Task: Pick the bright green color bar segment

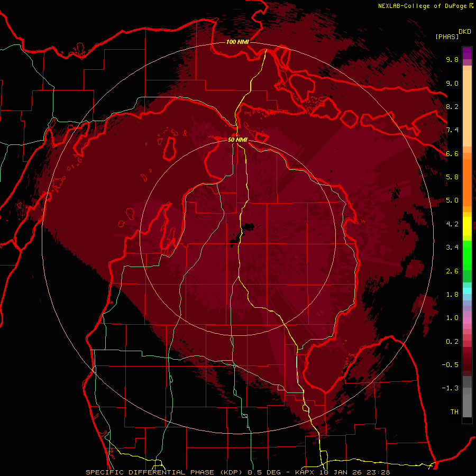Action: point(467,255)
